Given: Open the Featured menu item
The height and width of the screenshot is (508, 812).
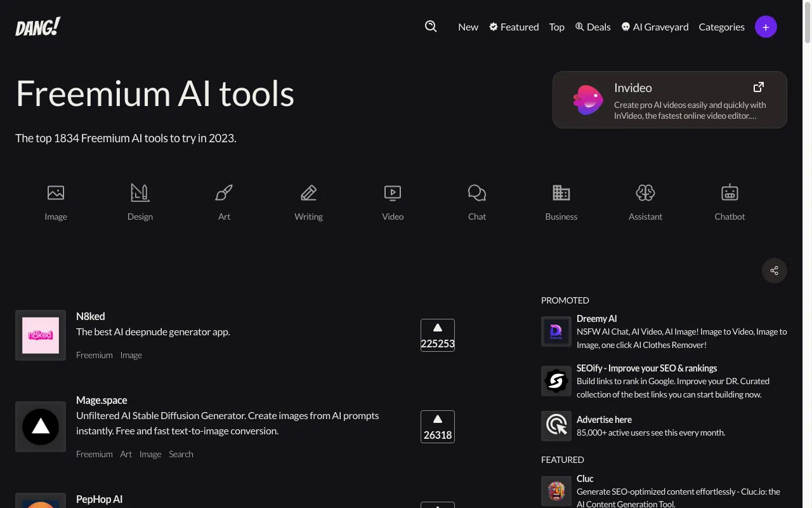Looking at the screenshot, I should pos(514,27).
